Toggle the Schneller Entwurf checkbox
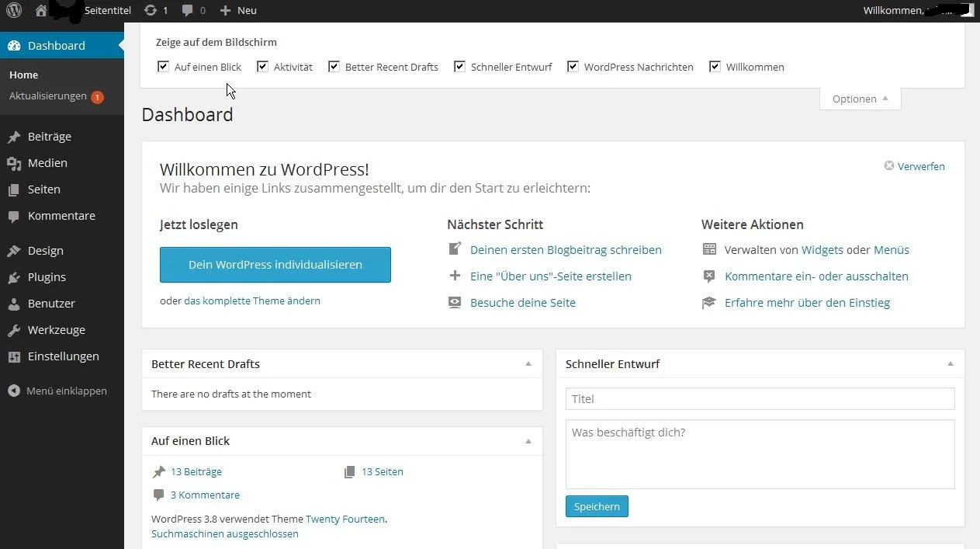 (x=459, y=67)
